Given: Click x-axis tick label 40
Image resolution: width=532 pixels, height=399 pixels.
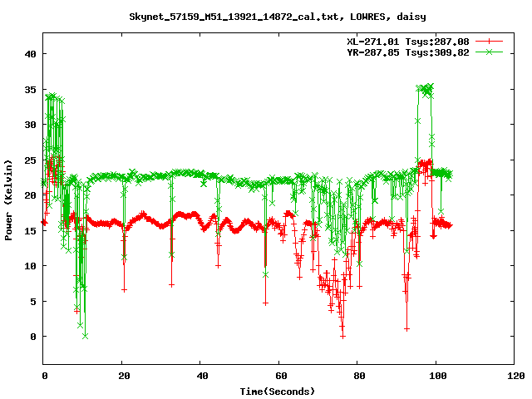Looking at the screenshot, I should (202, 376).
